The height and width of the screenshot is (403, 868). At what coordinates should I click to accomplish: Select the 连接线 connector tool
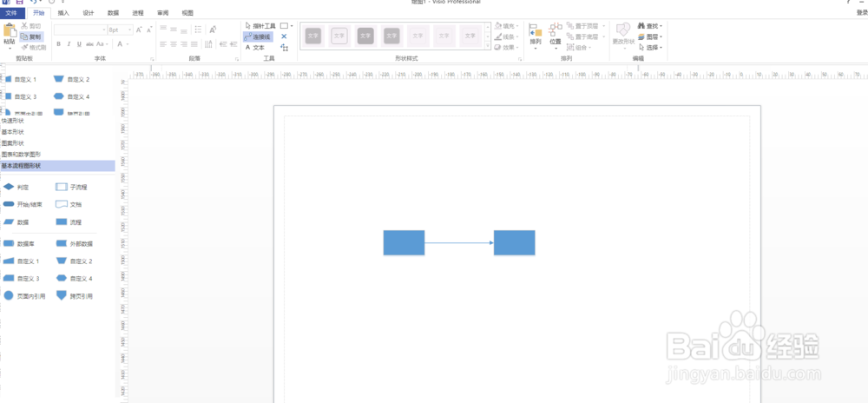coord(258,36)
